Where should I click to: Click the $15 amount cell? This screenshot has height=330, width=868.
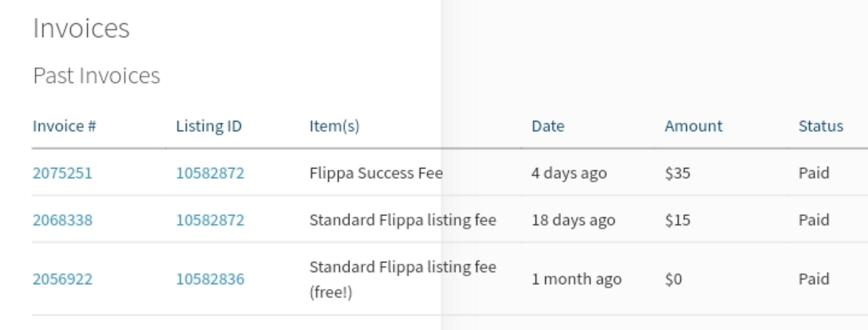(677, 220)
